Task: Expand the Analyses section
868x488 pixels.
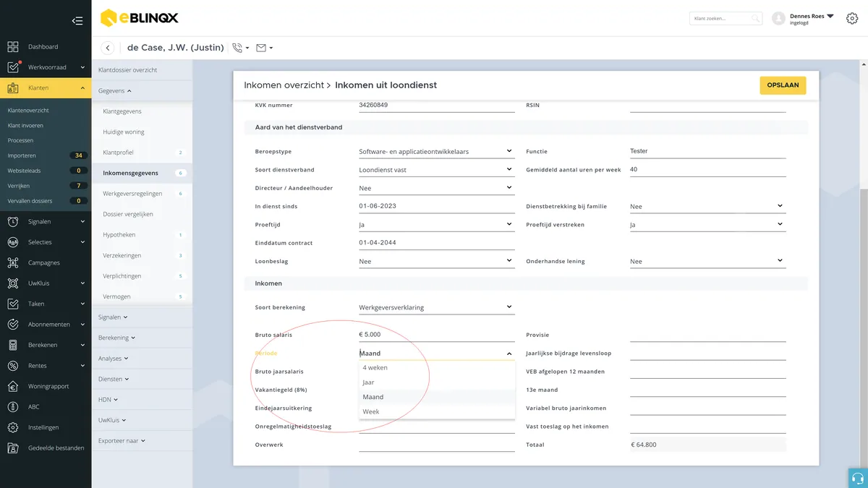Action: pyautogui.click(x=113, y=359)
